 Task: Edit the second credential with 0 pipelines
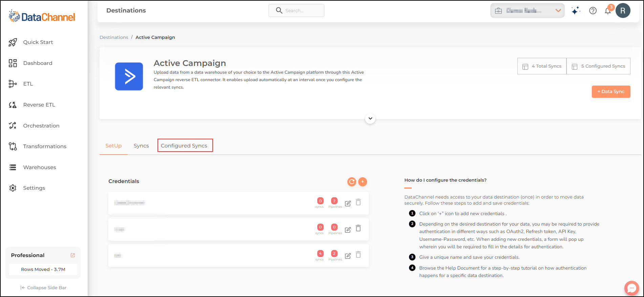point(348,230)
